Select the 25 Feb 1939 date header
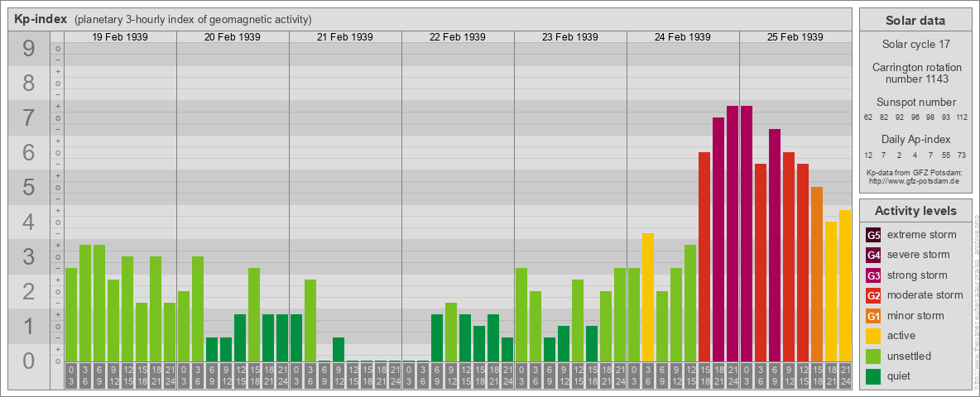Viewport: 980px width, 397px height. [795, 37]
